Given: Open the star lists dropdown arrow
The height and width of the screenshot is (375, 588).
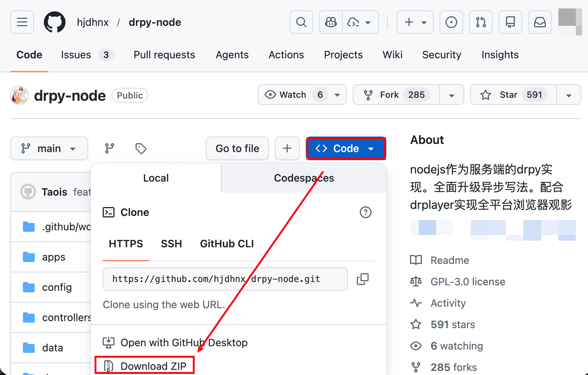Looking at the screenshot, I should [568, 95].
